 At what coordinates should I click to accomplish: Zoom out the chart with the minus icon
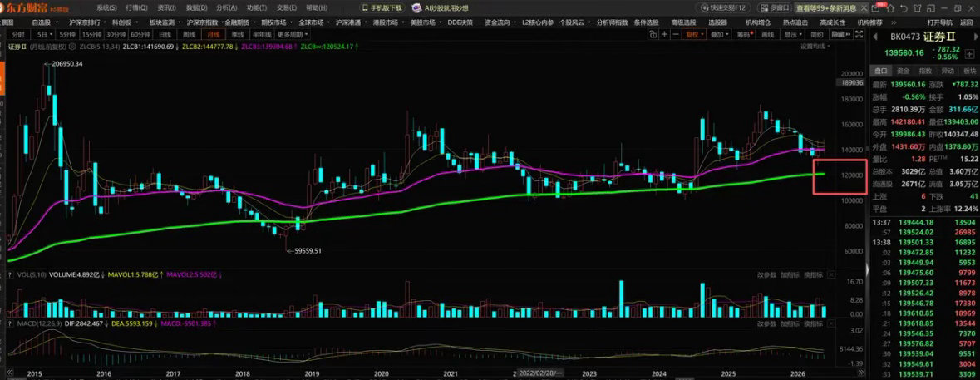click(676, 34)
